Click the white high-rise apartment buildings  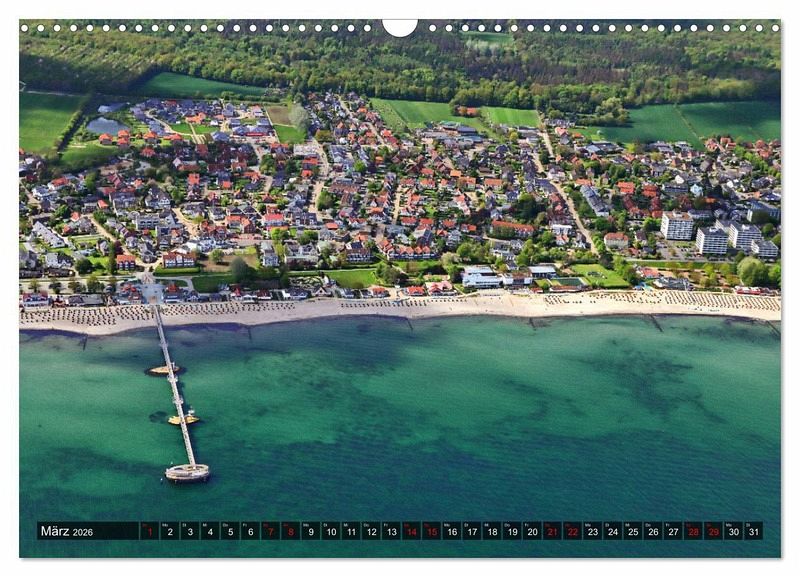[712, 236]
